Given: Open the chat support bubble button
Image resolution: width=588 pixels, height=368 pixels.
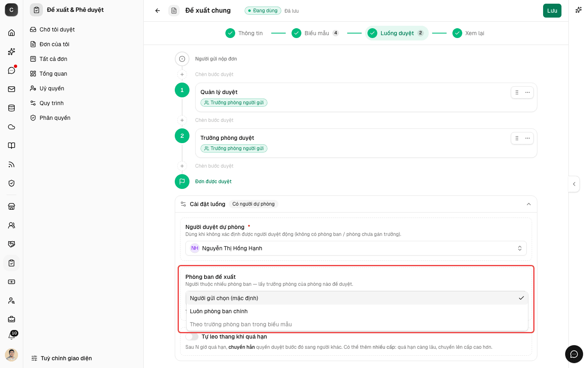Looking at the screenshot, I should tap(574, 354).
